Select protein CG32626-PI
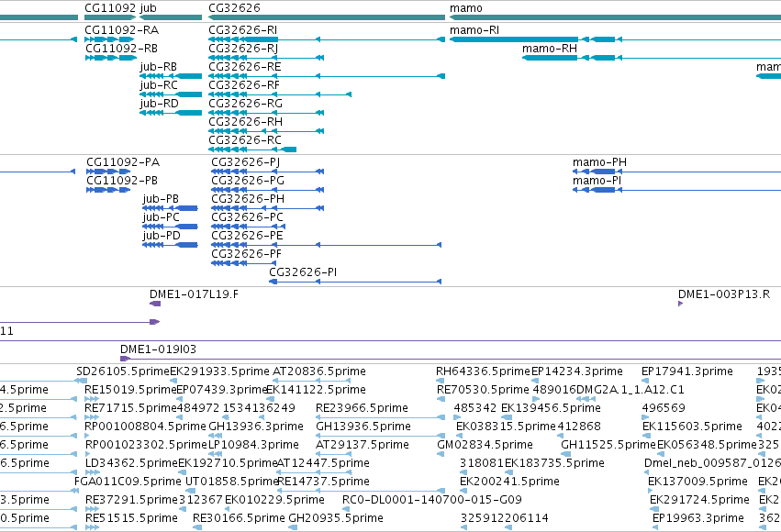Screen dimensions: 781x532 [x=303, y=272]
